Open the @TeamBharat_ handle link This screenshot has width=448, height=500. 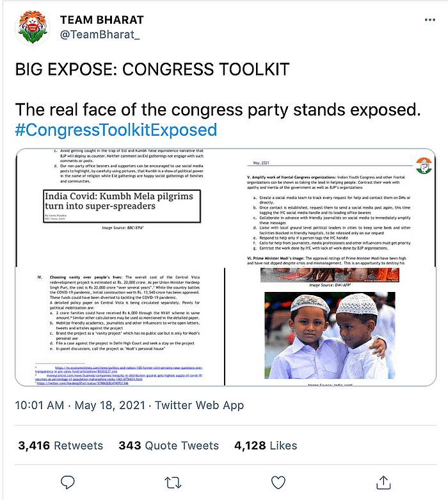tap(100, 35)
